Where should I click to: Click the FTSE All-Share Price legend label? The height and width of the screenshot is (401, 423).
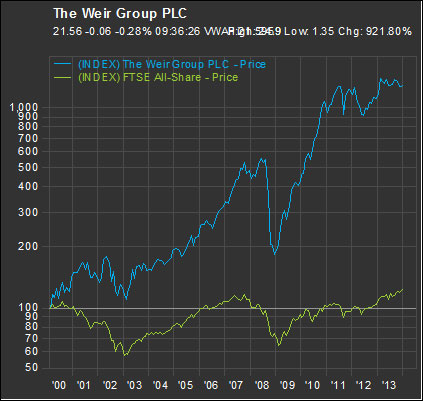(x=158, y=77)
